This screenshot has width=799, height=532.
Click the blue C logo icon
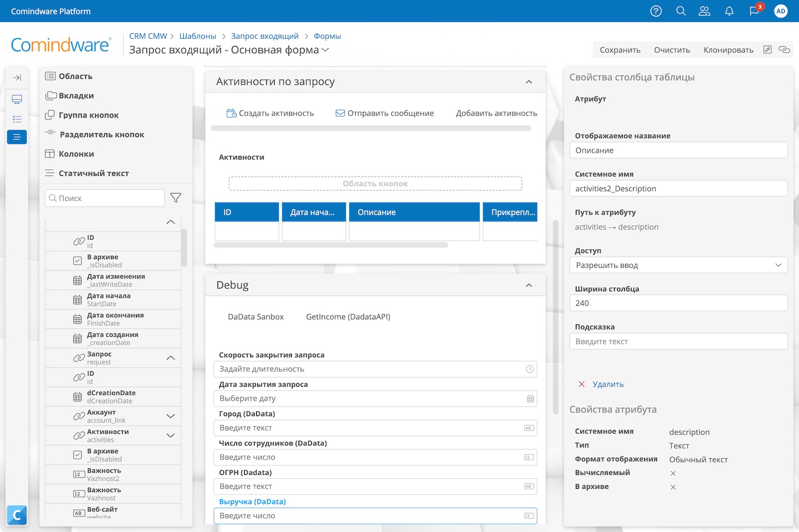[17, 515]
